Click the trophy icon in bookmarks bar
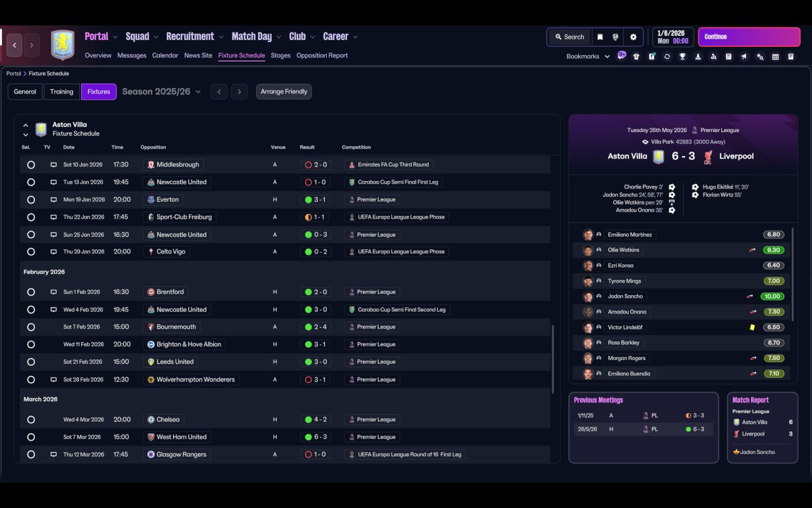Screen dimensions: 812x508 click(x=683, y=57)
